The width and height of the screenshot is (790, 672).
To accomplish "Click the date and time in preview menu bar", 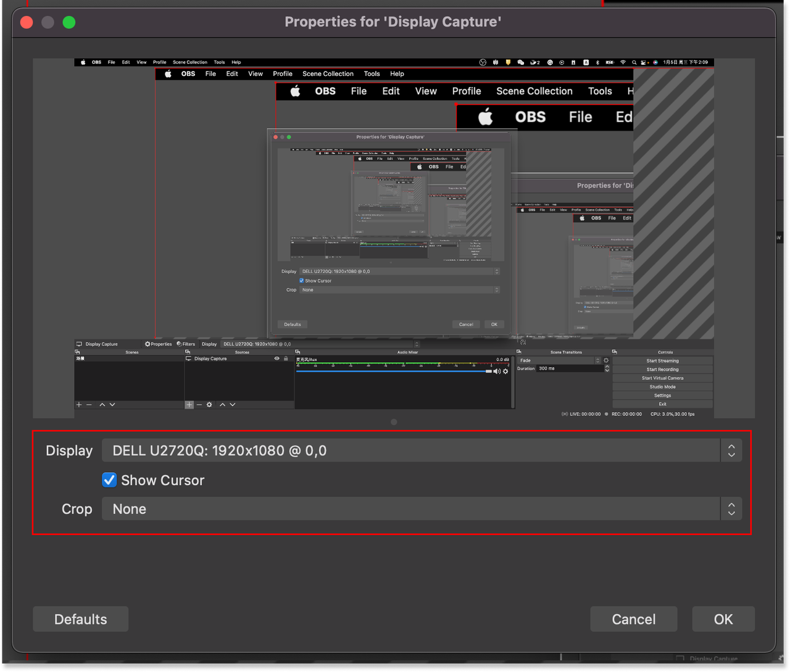I will [686, 62].
